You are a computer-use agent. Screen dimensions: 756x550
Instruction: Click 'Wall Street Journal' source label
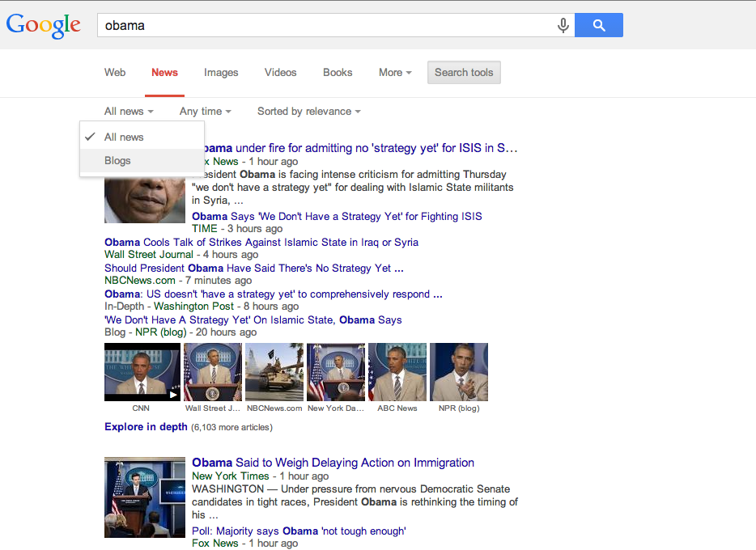click(x=148, y=254)
